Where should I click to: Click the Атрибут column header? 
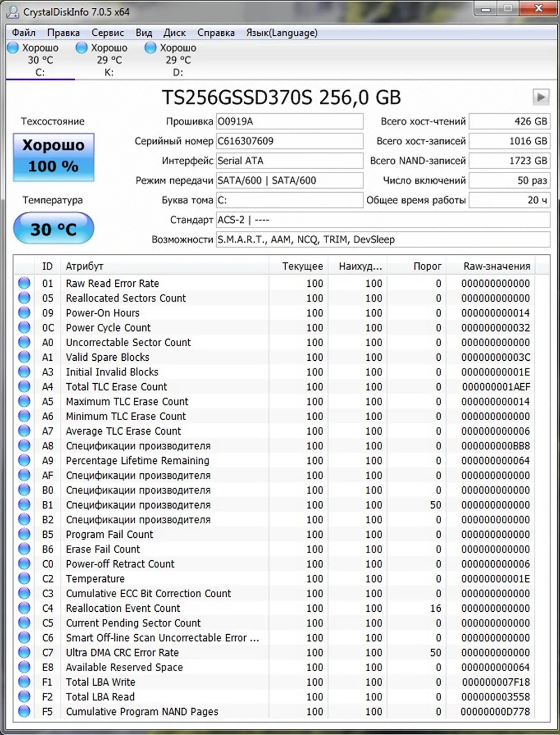tap(165, 267)
